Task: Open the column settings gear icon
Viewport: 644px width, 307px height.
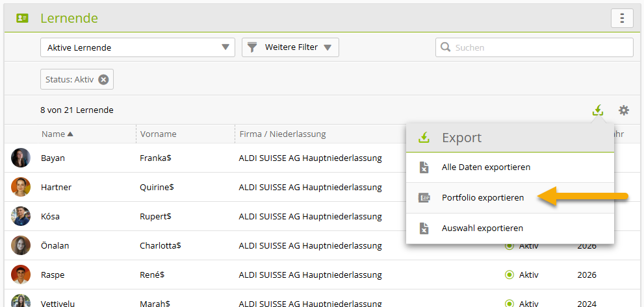Action: 623,110
